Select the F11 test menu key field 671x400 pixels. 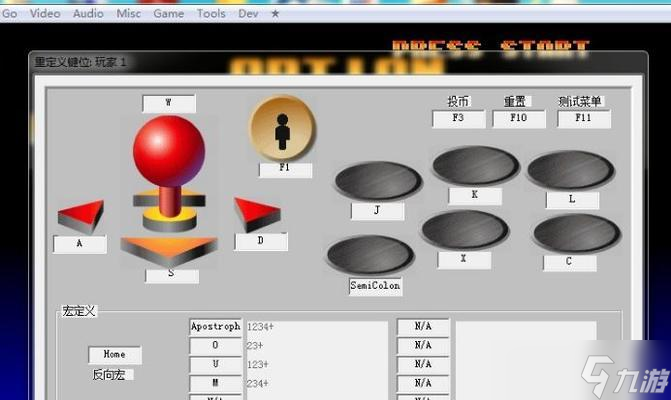click(582, 119)
